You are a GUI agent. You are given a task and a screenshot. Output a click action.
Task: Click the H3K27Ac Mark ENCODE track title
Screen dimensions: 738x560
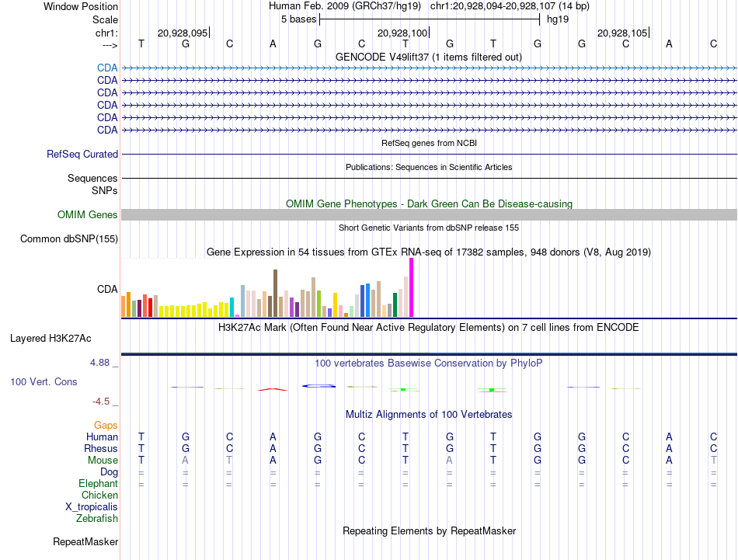click(x=429, y=327)
